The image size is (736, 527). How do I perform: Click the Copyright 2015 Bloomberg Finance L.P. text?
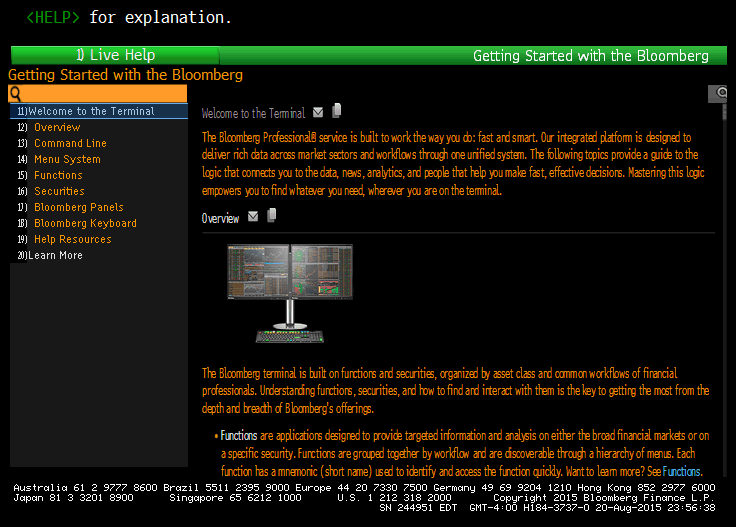click(604, 497)
